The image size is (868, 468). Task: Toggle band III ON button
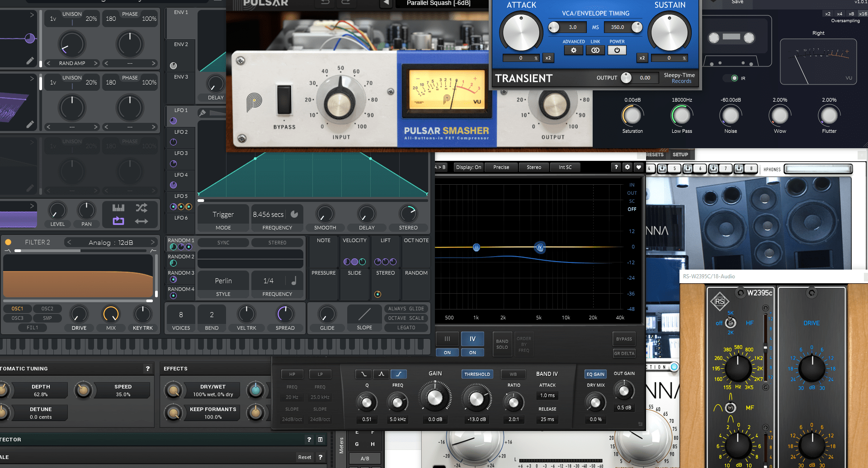pyautogui.click(x=447, y=353)
